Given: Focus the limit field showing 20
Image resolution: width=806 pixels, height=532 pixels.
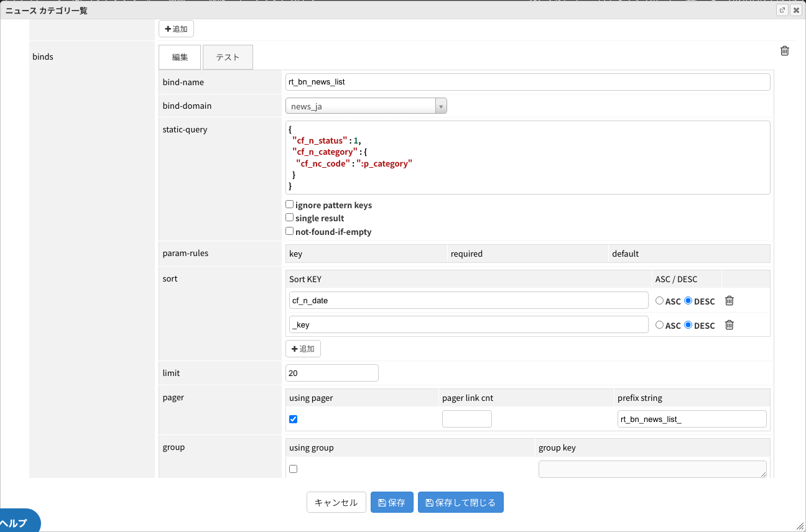Looking at the screenshot, I should coord(332,373).
